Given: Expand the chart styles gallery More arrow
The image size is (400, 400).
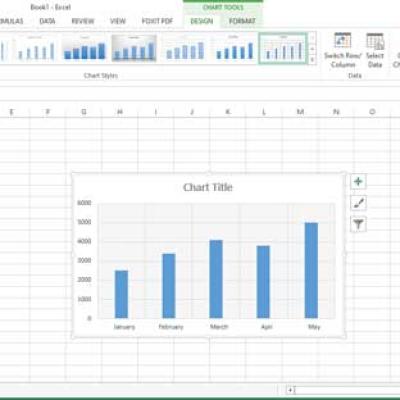Looking at the screenshot, I should 312,60.
